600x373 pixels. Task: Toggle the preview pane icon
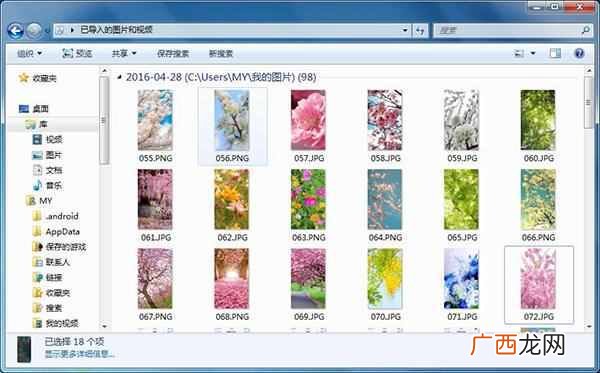coord(555,53)
